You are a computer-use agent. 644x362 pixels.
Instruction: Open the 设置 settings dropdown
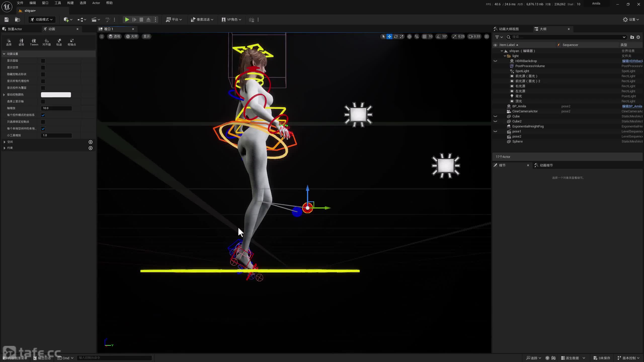point(631,20)
